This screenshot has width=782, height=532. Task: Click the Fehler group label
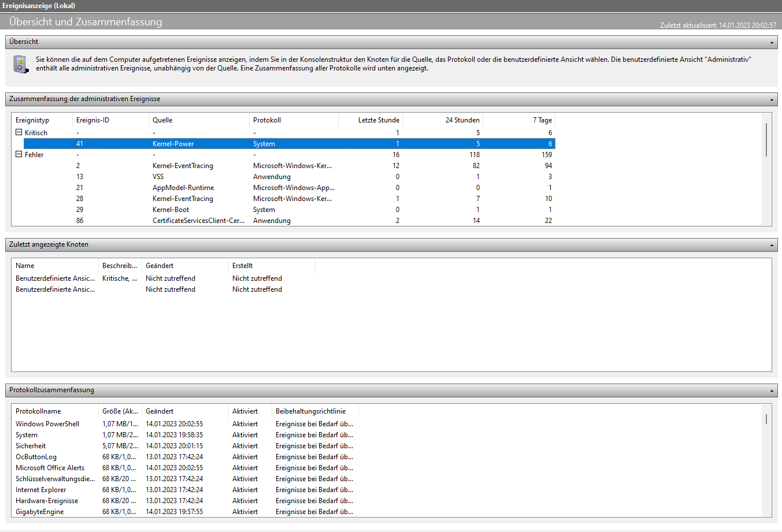pos(34,155)
